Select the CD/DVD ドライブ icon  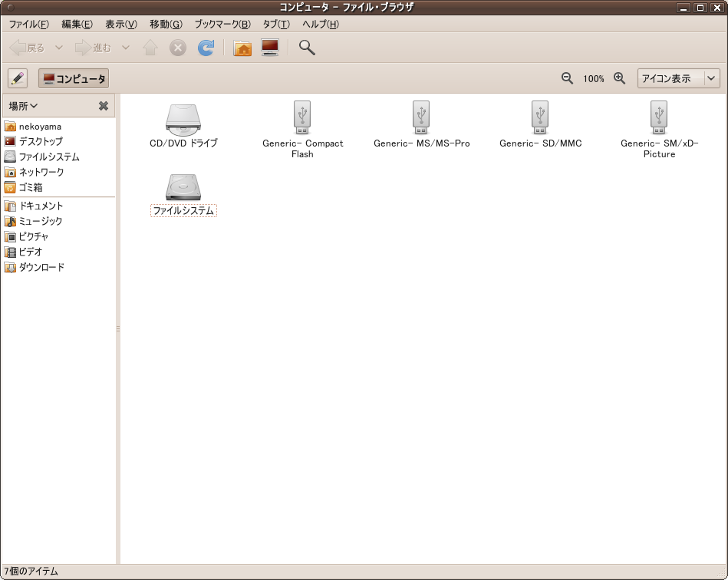click(x=183, y=118)
